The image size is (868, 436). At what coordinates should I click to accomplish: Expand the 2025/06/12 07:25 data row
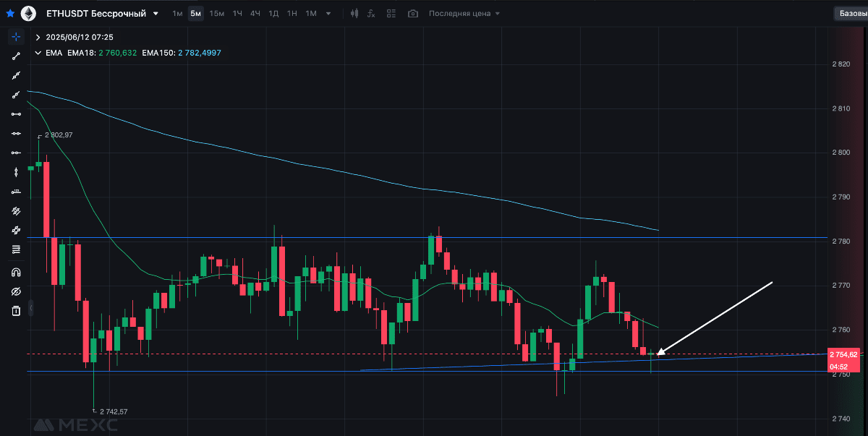38,37
